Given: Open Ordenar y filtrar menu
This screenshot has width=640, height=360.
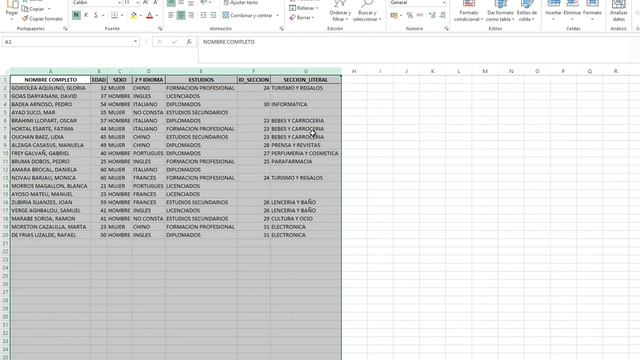Looking at the screenshot, I should [x=340, y=11].
